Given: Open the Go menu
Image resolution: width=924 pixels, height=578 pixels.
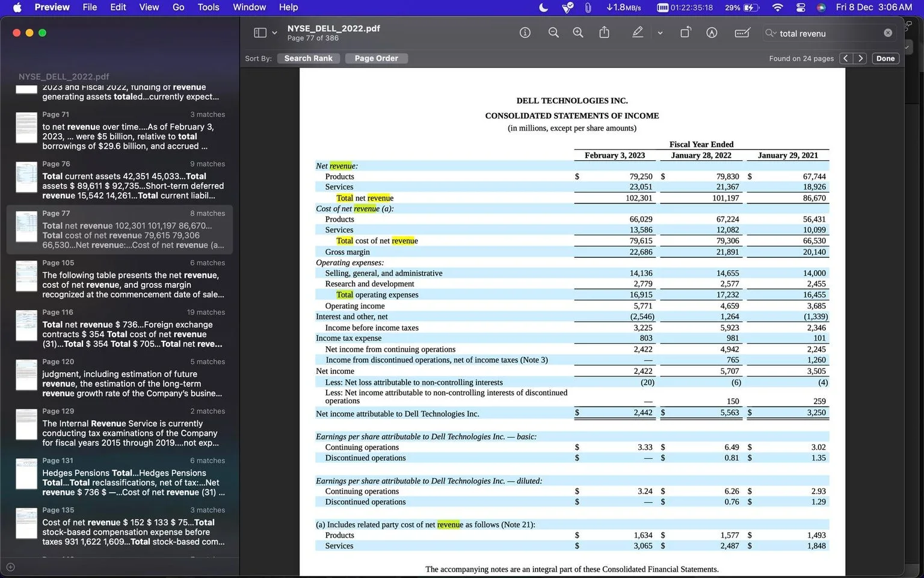Looking at the screenshot, I should tap(179, 7).
